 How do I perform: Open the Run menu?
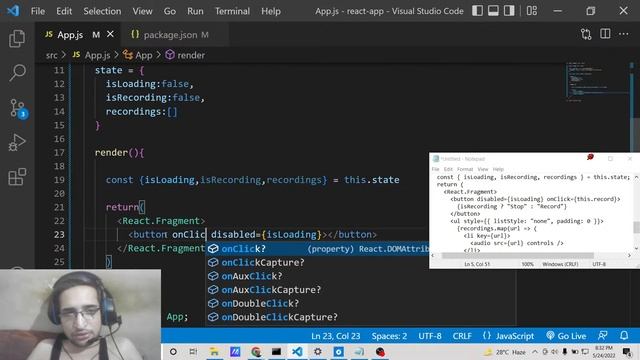coord(195,11)
